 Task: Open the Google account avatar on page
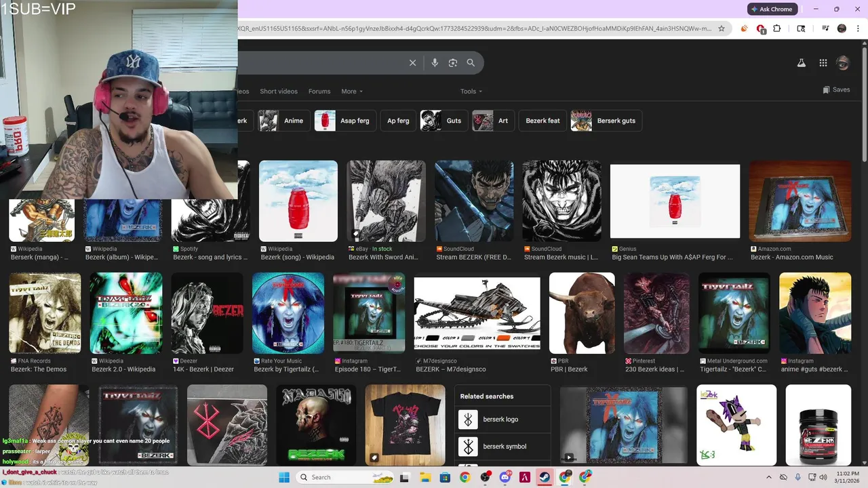(x=843, y=63)
